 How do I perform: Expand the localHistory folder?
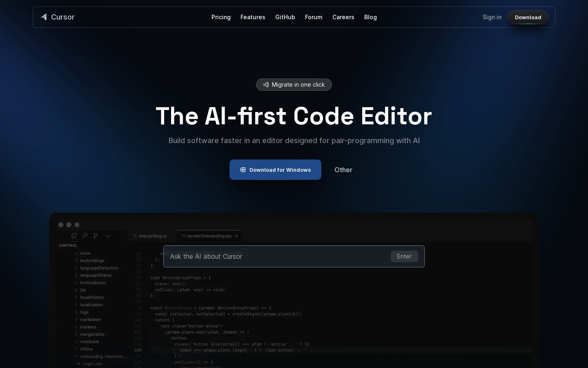coord(92,297)
